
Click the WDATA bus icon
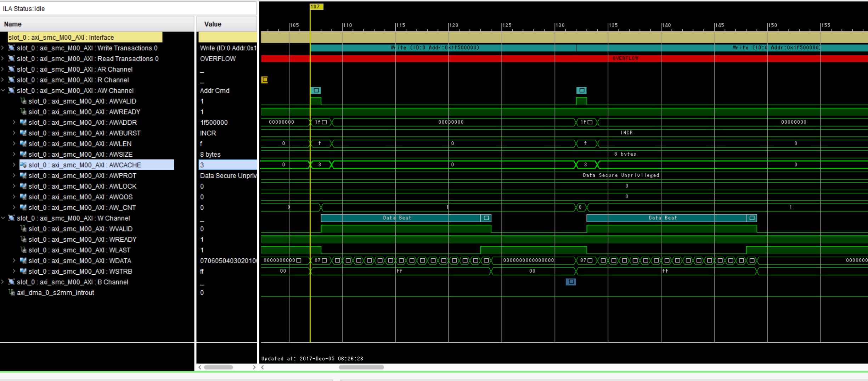tap(23, 260)
